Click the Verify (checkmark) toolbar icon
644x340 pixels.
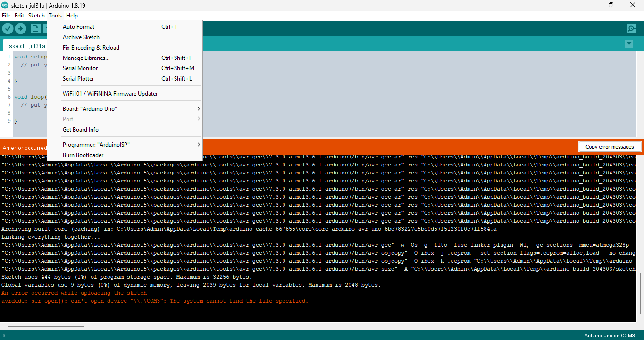(x=8, y=28)
